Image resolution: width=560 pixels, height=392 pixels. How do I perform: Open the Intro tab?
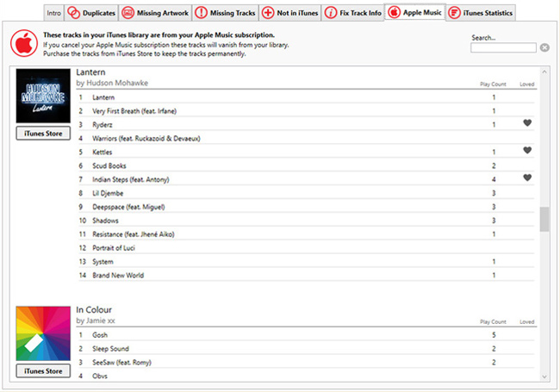(53, 13)
